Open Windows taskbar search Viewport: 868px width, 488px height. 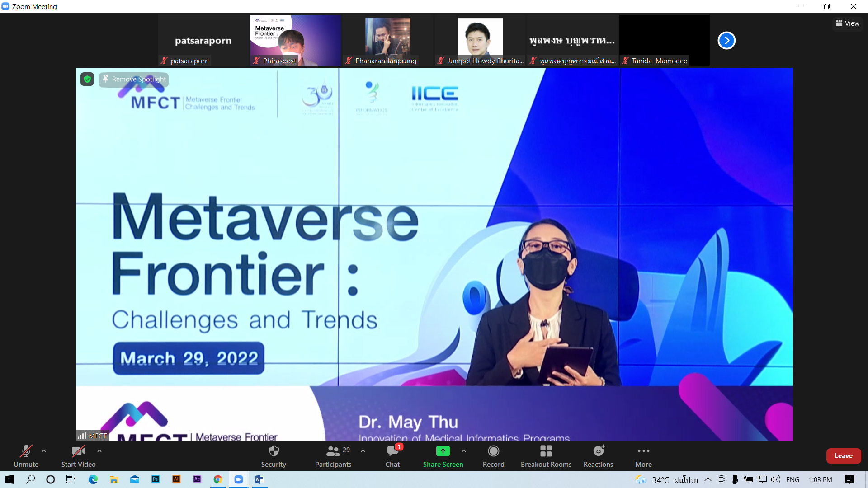[x=30, y=479]
